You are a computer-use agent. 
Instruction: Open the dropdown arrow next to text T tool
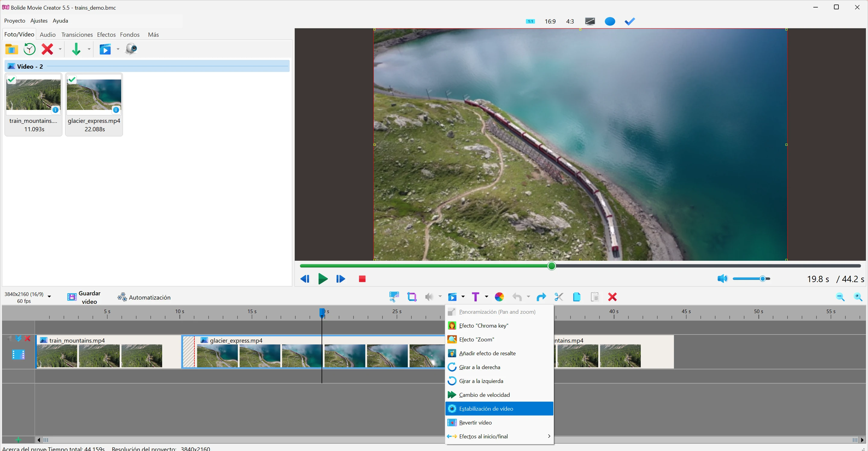[486, 297]
